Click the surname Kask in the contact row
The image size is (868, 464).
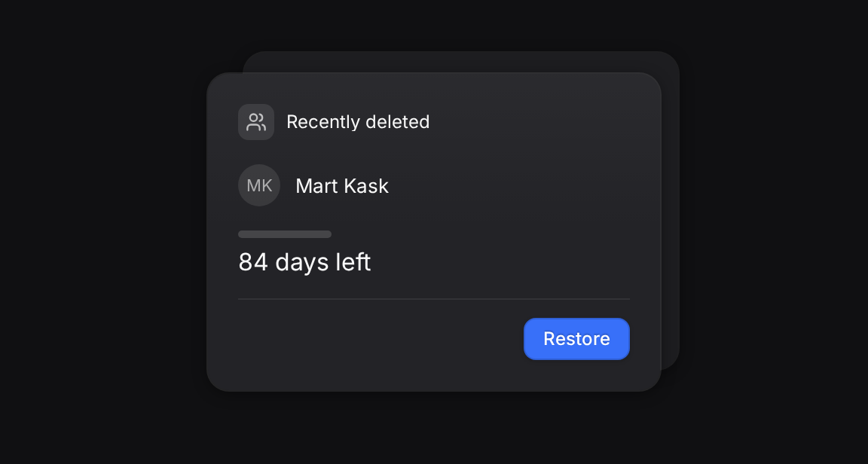click(x=366, y=186)
